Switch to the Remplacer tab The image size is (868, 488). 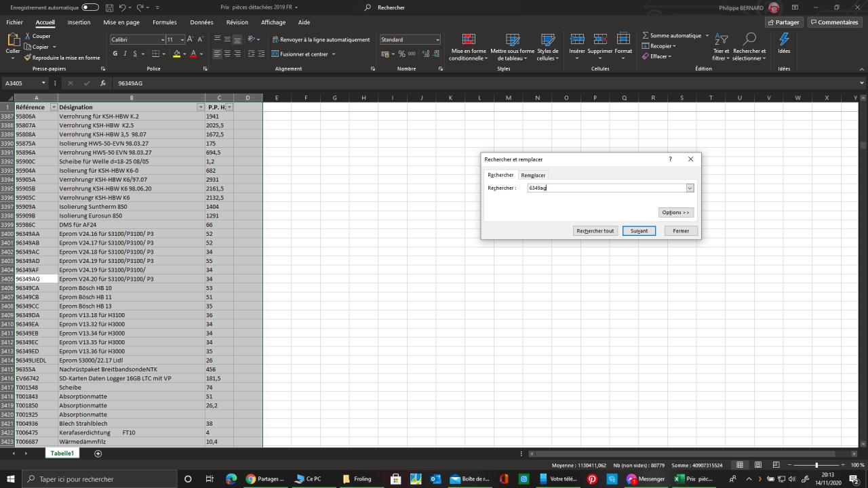point(533,176)
